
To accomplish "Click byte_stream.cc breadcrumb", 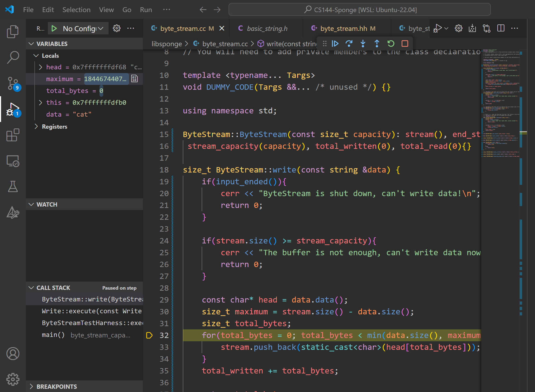I will (x=225, y=44).
